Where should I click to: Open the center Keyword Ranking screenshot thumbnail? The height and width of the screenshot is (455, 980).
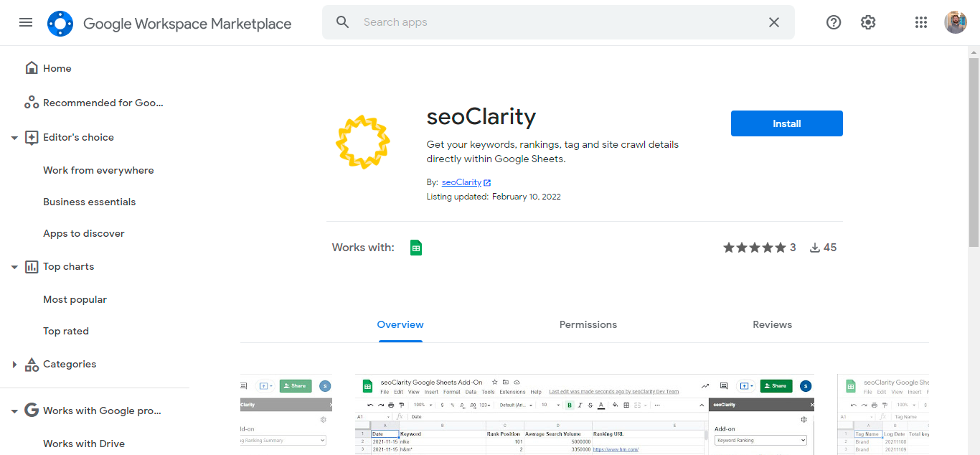coord(585,415)
